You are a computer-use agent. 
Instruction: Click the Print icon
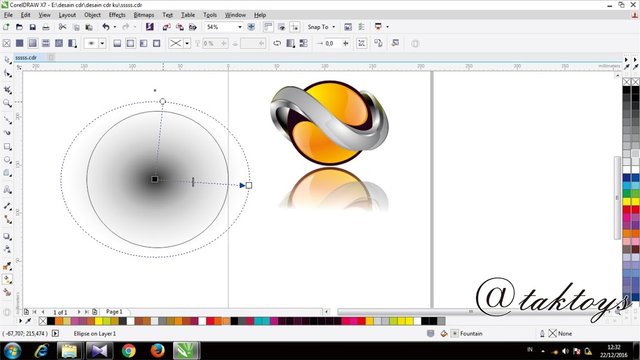46,27
